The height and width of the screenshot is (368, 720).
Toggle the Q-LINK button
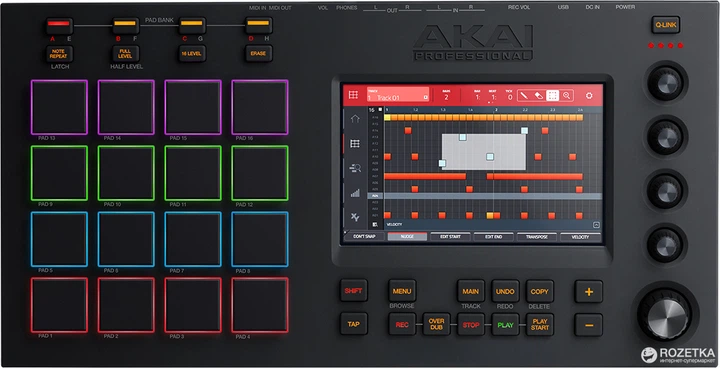tap(665, 25)
